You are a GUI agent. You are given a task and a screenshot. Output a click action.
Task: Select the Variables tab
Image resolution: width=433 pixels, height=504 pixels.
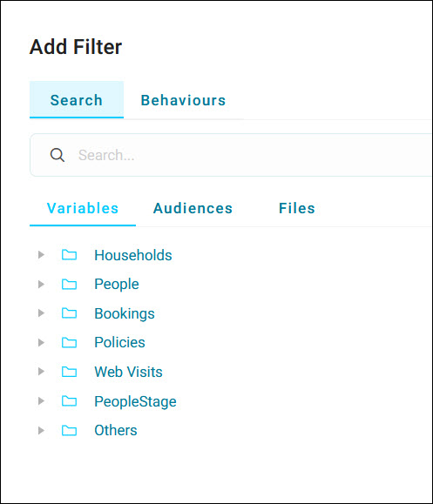click(x=83, y=208)
